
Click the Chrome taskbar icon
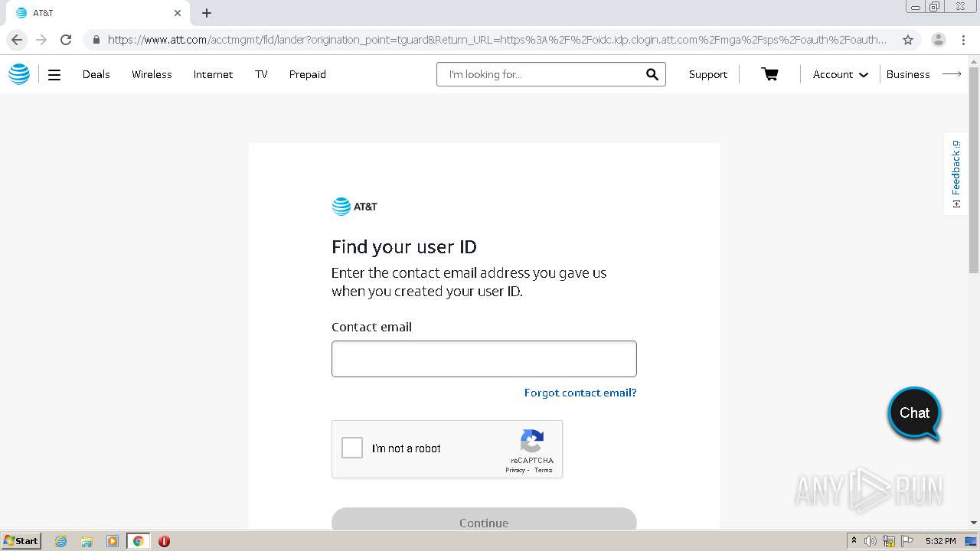point(139,541)
